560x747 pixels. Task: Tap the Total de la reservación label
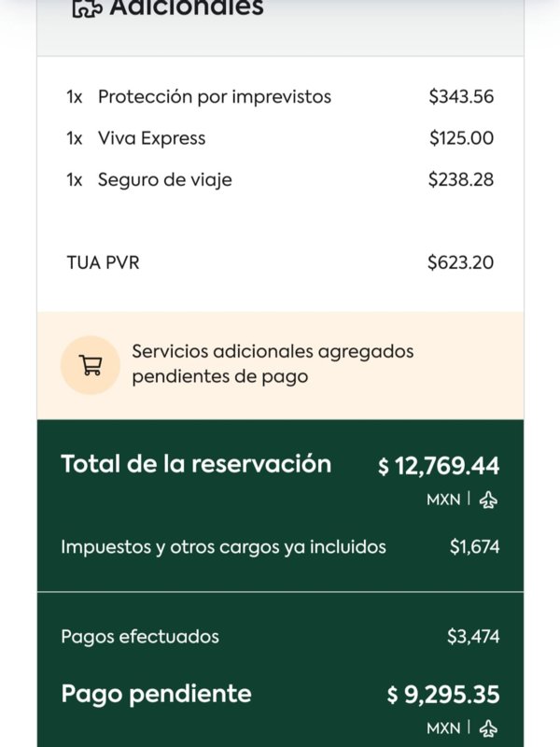tap(196, 464)
